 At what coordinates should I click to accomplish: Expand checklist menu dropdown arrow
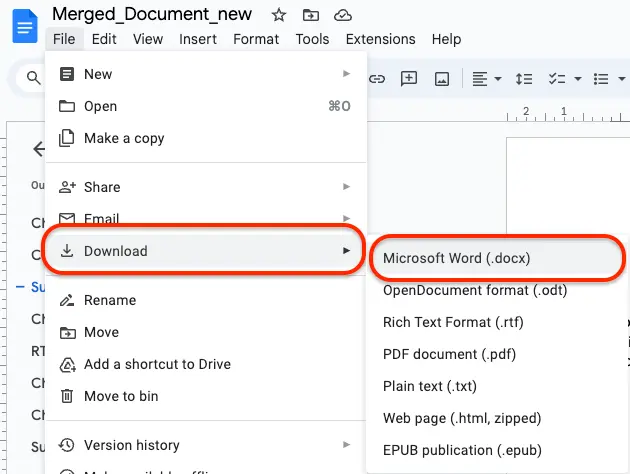(578, 79)
